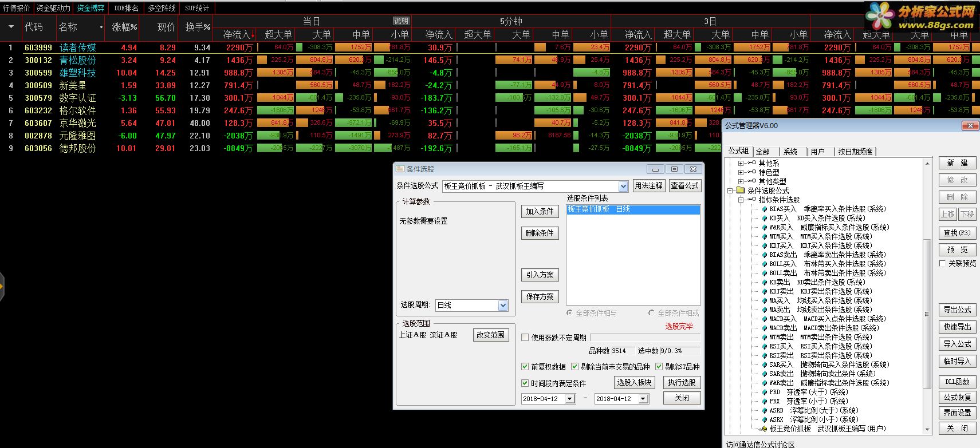Uncheck 剔除当前未交易的品种 checkbox
Screen dimensions: 980x448
pos(574,367)
